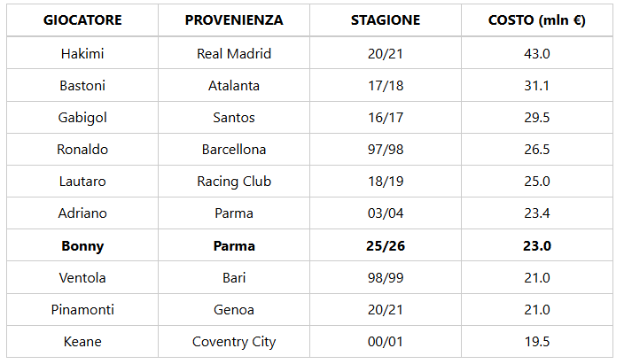This screenshot has height=364, width=624.
Task: Click the Bastoni name cell
Action: (82, 86)
